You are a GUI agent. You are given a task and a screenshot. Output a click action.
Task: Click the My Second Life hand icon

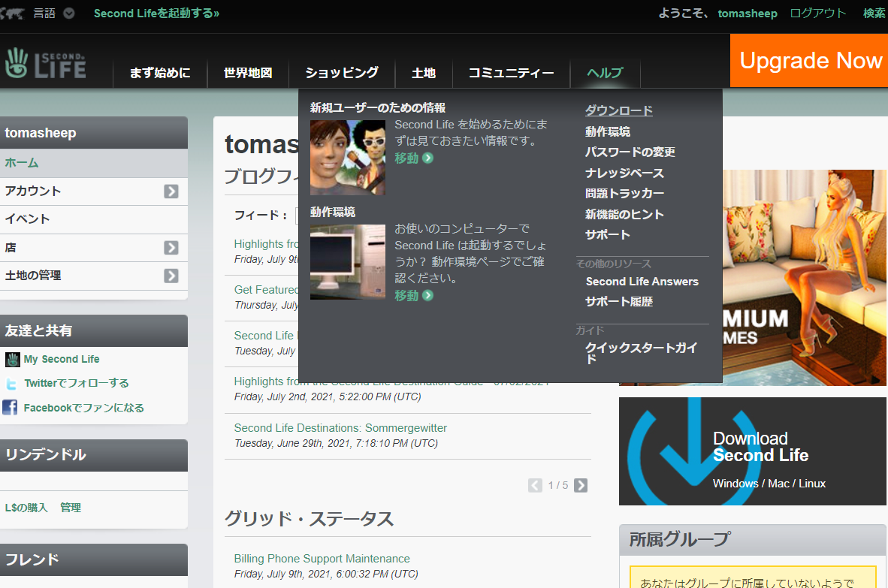click(13, 360)
